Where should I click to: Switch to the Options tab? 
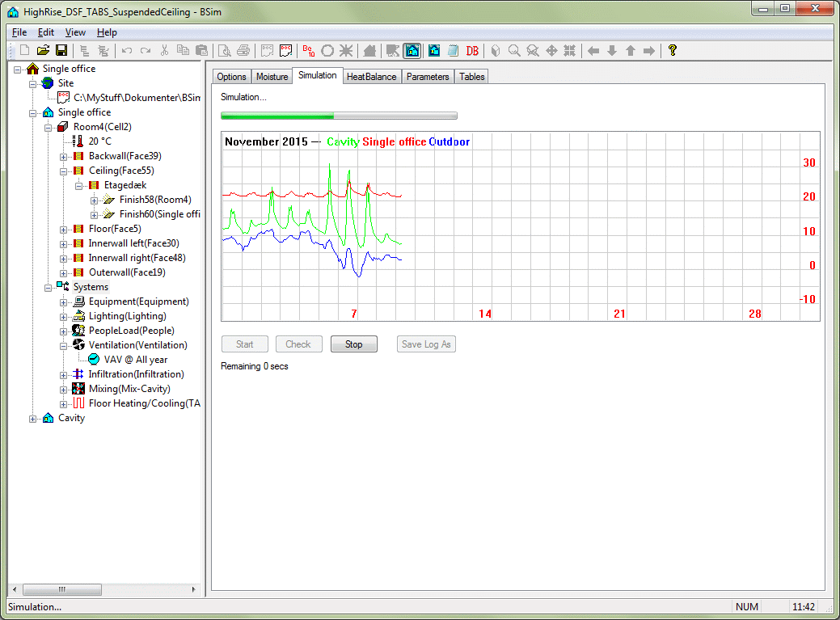(231, 77)
